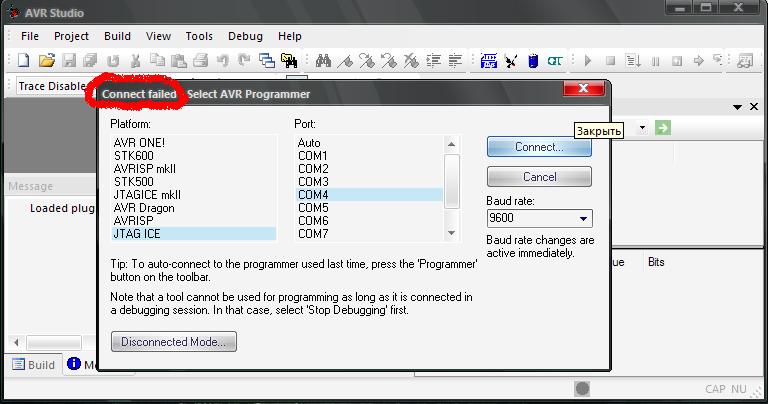Open the View menu
The width and height of the screenshot is (768, 404).
(158, 36)
